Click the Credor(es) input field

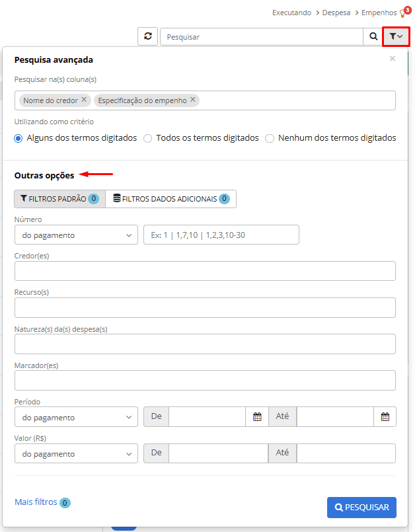pyautogui.click(x=205, y=271)
